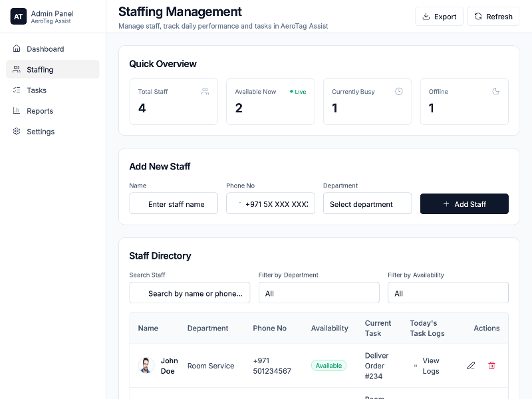Click the Export button
This screenshot has width=532, height=399.
(439, 16)
